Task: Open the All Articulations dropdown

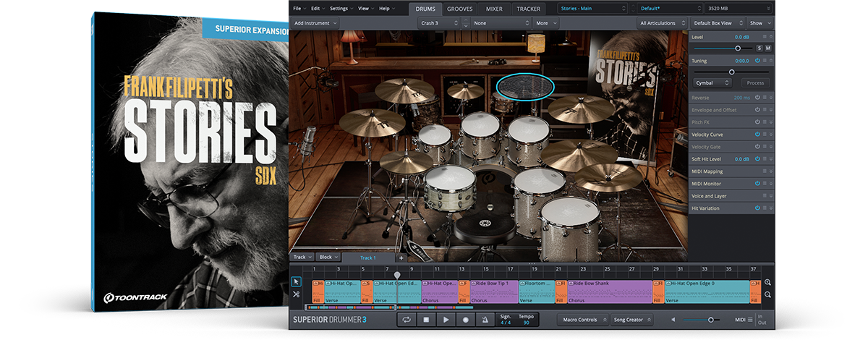Action: (661, 23)
